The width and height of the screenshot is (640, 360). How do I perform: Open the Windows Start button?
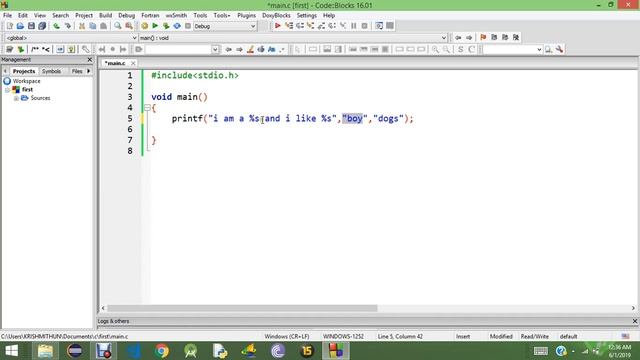(x=11, y=351)
